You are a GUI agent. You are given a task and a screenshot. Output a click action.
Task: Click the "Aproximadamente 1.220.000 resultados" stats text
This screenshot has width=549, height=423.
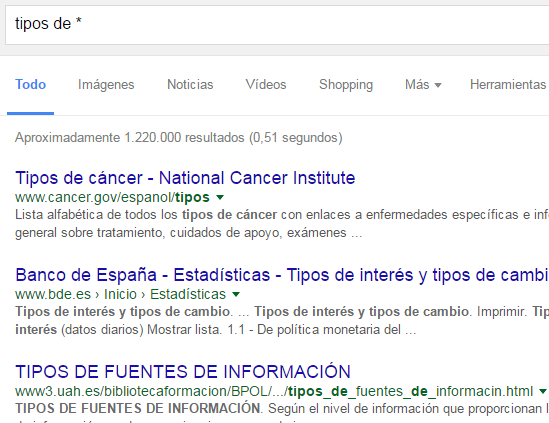tap(179, 138)
